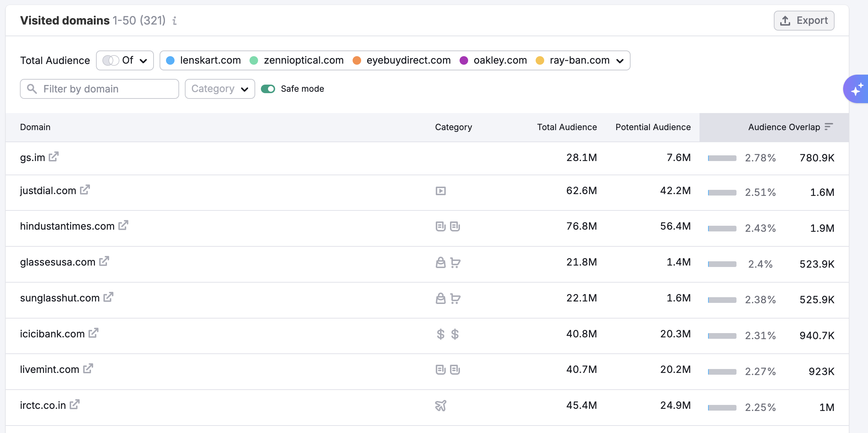
Task: Click icicibank.com dollar category icon
Action: click(440, 334)
